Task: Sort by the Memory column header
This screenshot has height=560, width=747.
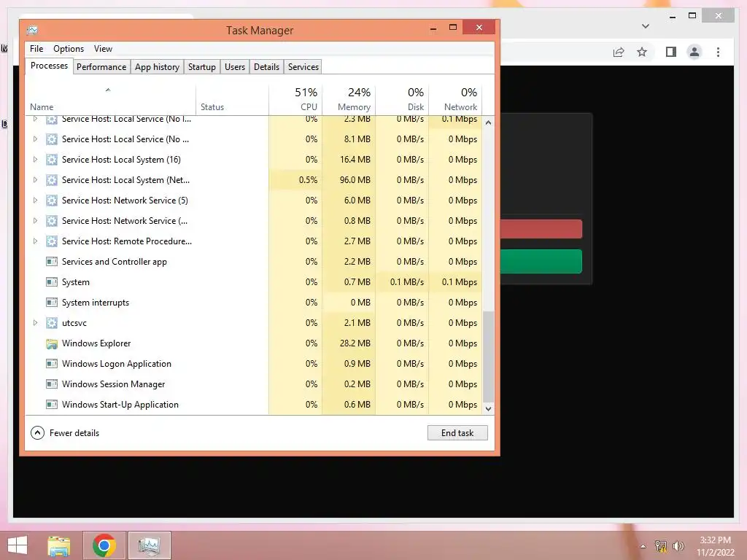Action: (349, 100)
